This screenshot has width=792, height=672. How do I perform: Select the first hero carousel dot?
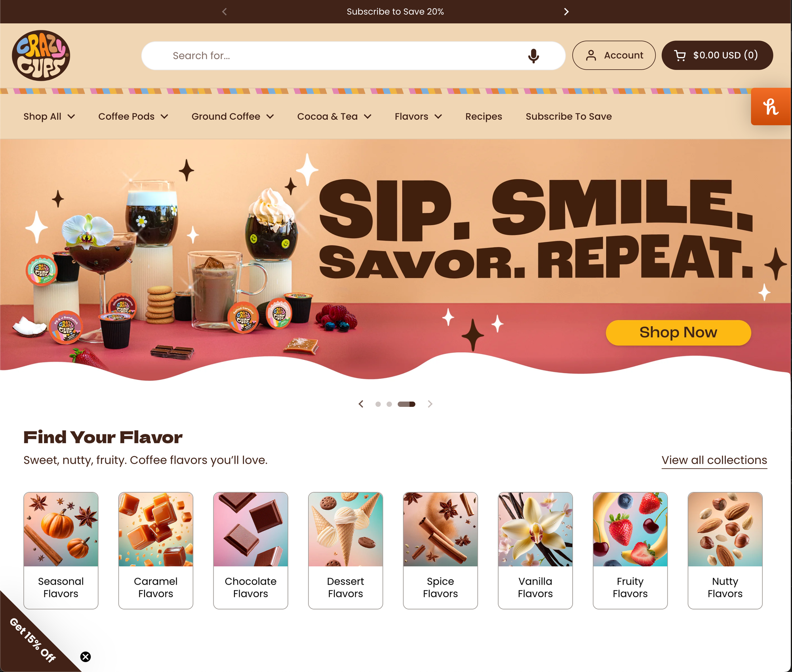tap(378, 404)
